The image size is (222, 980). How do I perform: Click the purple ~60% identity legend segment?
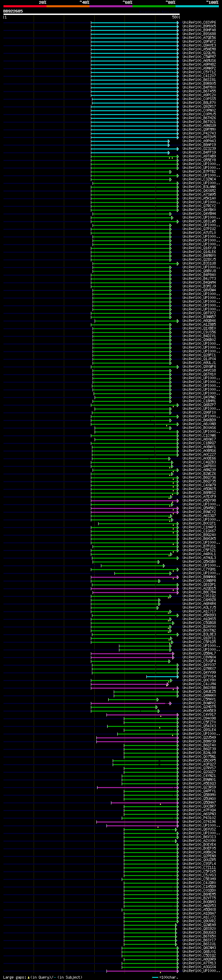[111, 6]
